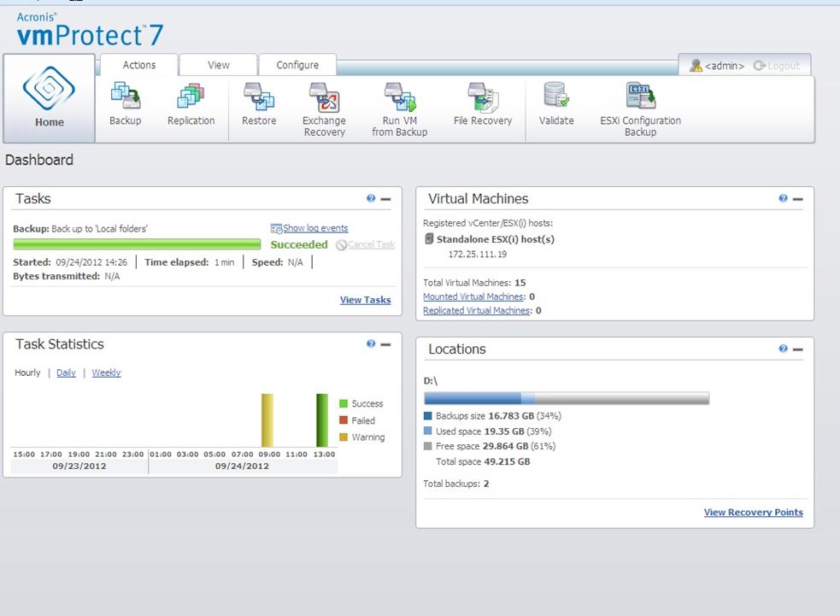840x616 pixels.
Task: Click the Succeeded status text
Action: [x=299, y=245]
